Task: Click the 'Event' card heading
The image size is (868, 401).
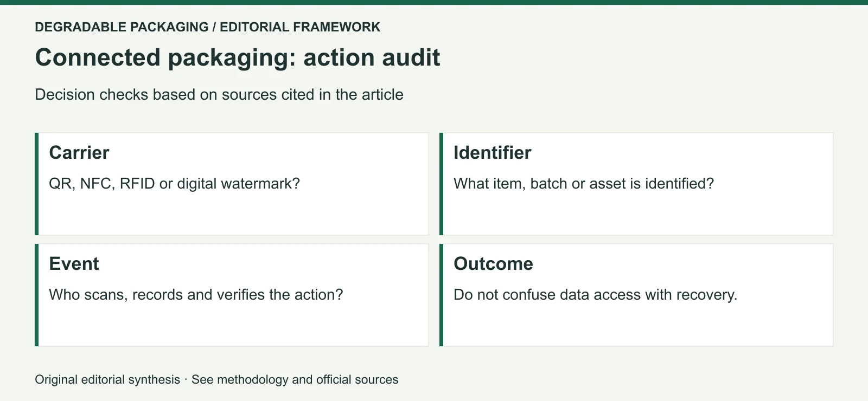Action: 74,264
